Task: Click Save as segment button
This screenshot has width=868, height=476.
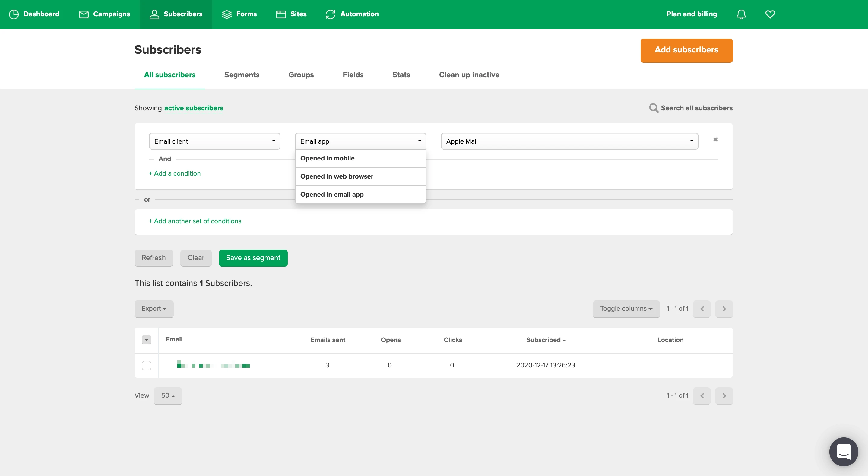Action: 253,258
